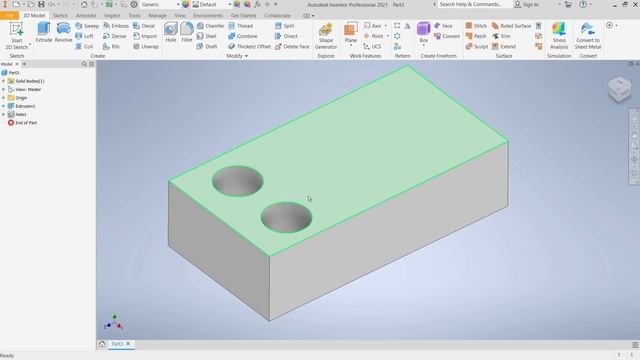
Task: Expand Extrusion1 feature node
Action: [4, 106]
